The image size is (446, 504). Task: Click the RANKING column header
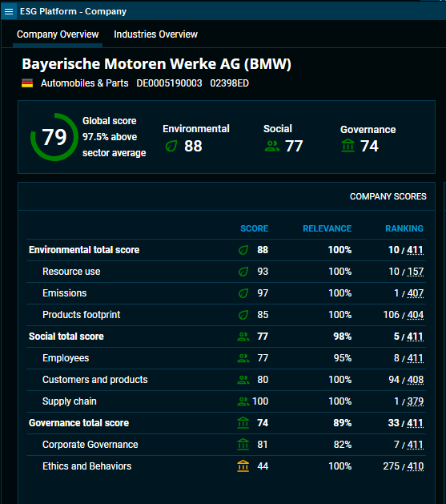click(404, 228)
